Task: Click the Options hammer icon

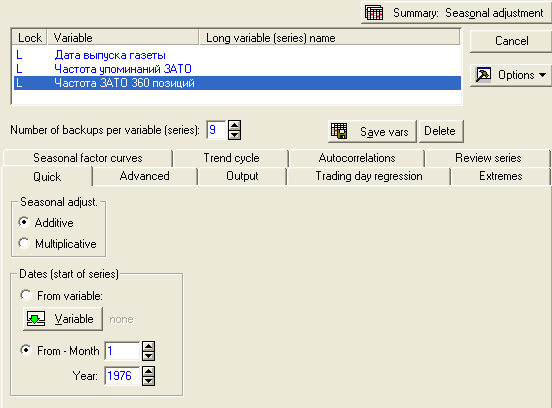Action: click(x=483, y=75)
